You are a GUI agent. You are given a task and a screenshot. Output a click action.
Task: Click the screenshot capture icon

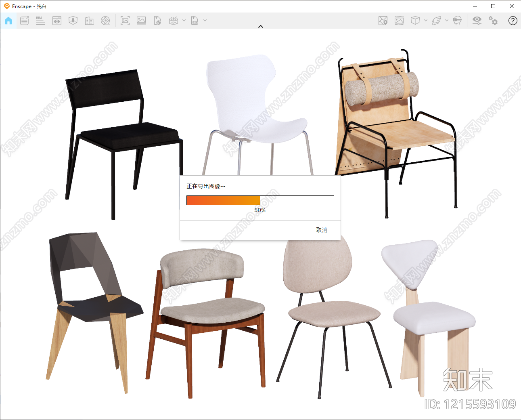coord(125,21)
